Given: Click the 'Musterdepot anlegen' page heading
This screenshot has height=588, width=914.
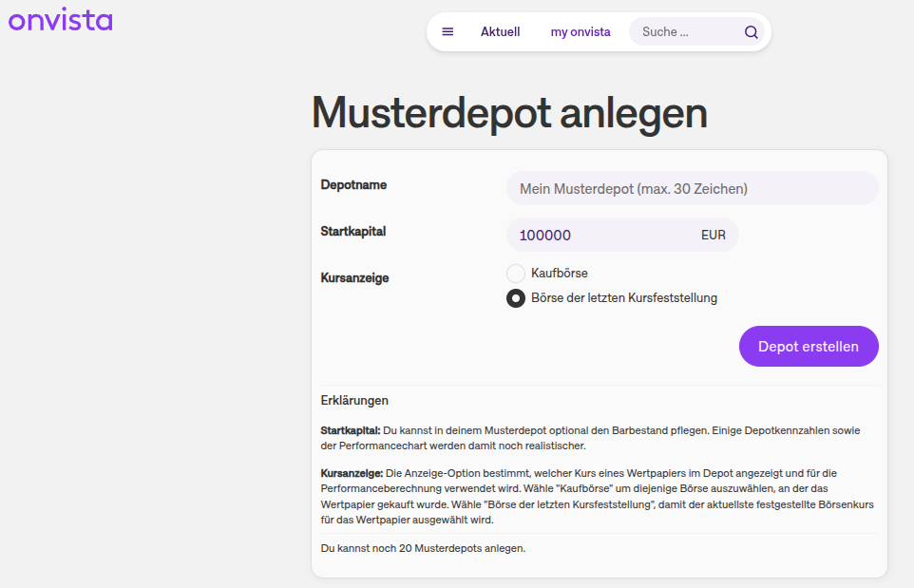Looking at the screenshot, I should click(508, 112).
